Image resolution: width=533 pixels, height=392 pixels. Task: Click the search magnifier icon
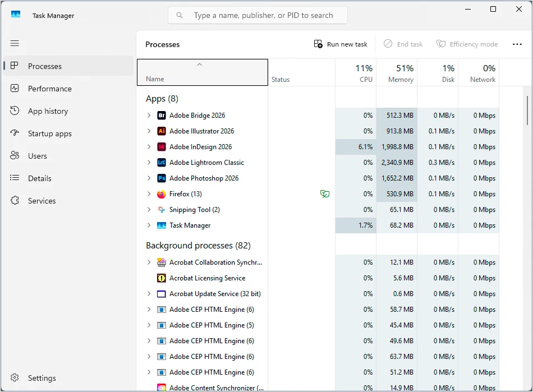coord(180,15)
